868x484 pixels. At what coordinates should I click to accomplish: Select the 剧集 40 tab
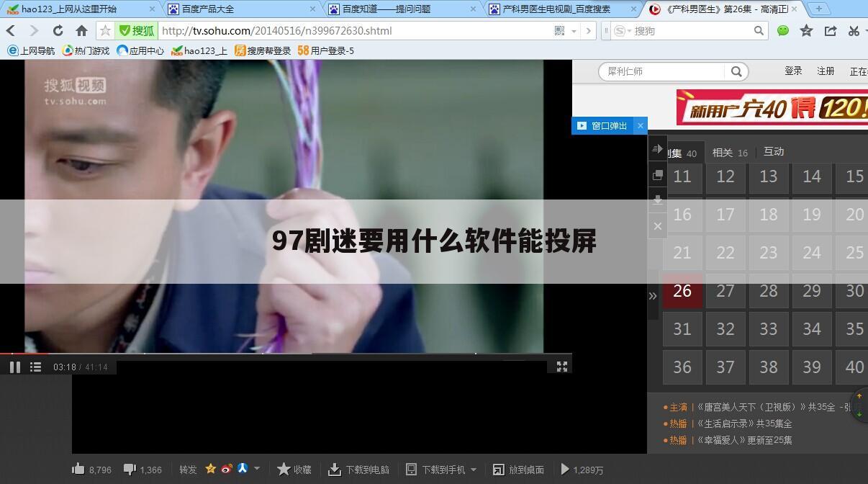tap(682, 153)
